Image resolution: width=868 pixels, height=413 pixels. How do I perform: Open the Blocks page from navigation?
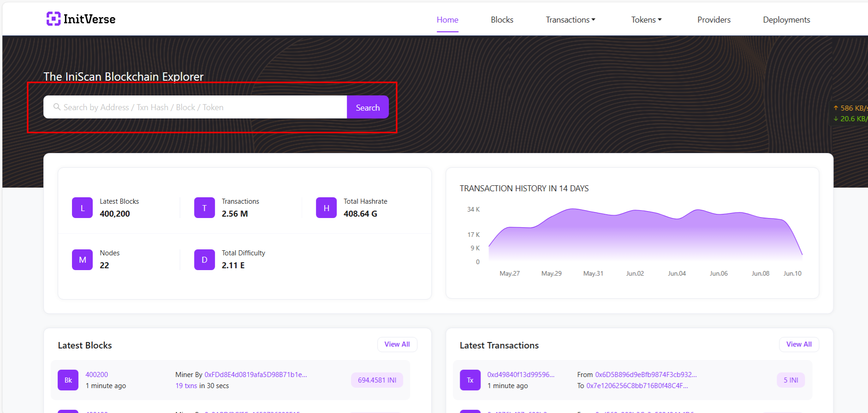(x=502, y=20)
